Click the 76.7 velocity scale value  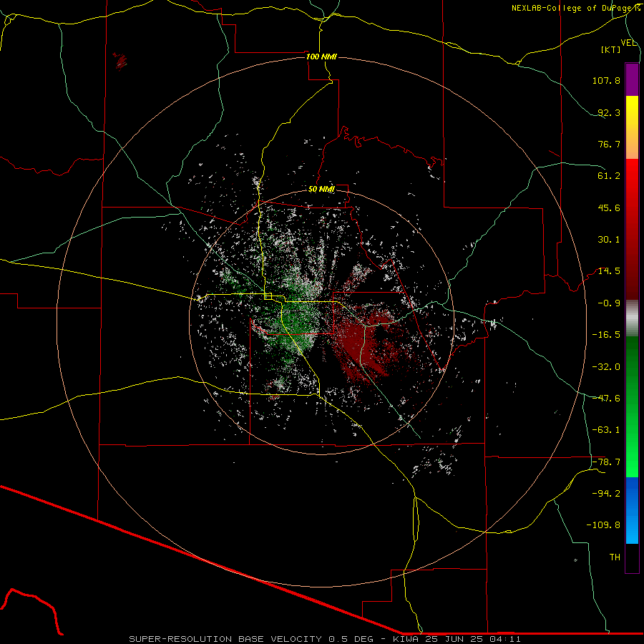pyautogui.click(x=609, y=144)
